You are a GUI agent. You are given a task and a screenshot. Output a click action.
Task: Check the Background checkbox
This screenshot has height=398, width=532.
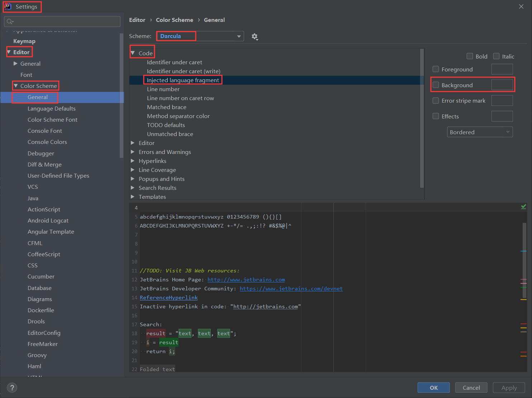pyautogui.click(x=436, y=85)
